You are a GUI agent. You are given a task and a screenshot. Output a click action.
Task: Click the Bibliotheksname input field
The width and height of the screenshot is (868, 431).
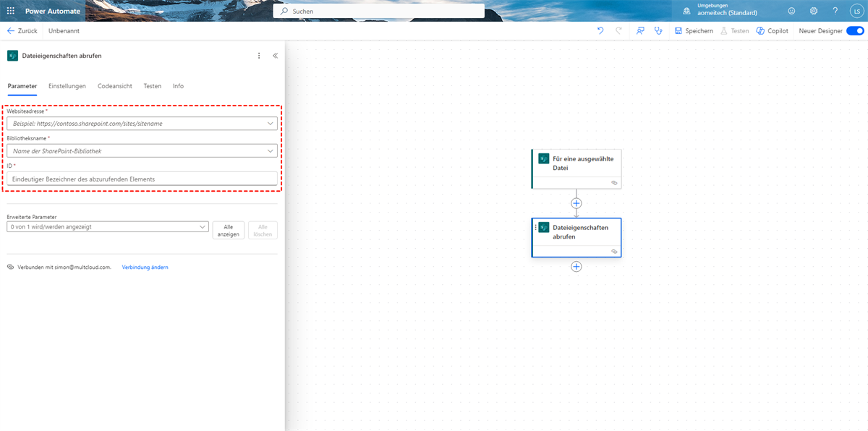coord(141,151)
